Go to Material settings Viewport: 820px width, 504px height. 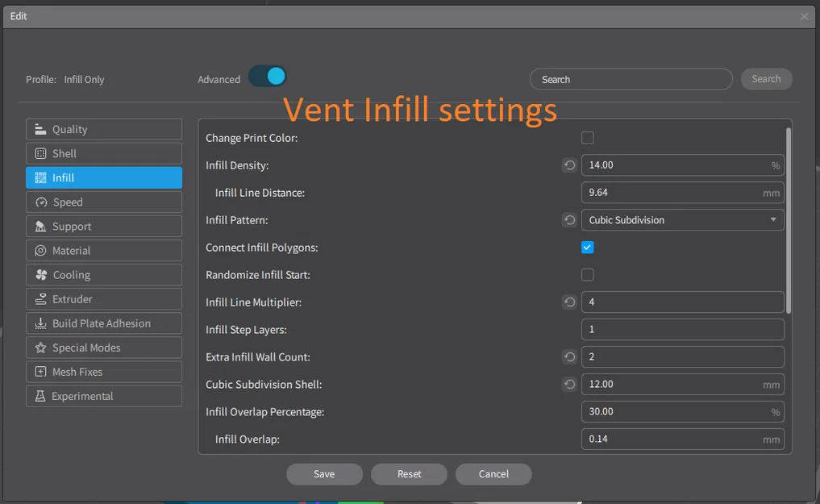pyautogui.click(x=104, y=251)
